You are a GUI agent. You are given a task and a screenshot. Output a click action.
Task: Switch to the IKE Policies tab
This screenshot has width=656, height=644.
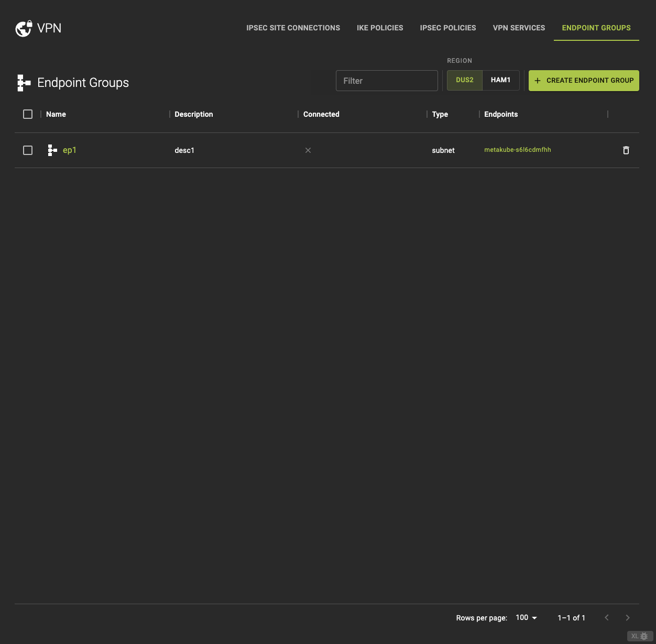point(380,28)
